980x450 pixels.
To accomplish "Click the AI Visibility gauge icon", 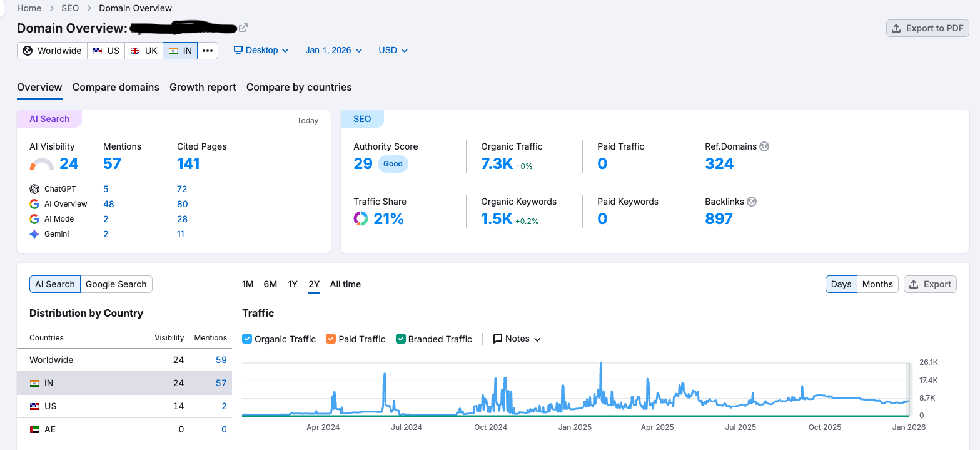I will point(42,164).
